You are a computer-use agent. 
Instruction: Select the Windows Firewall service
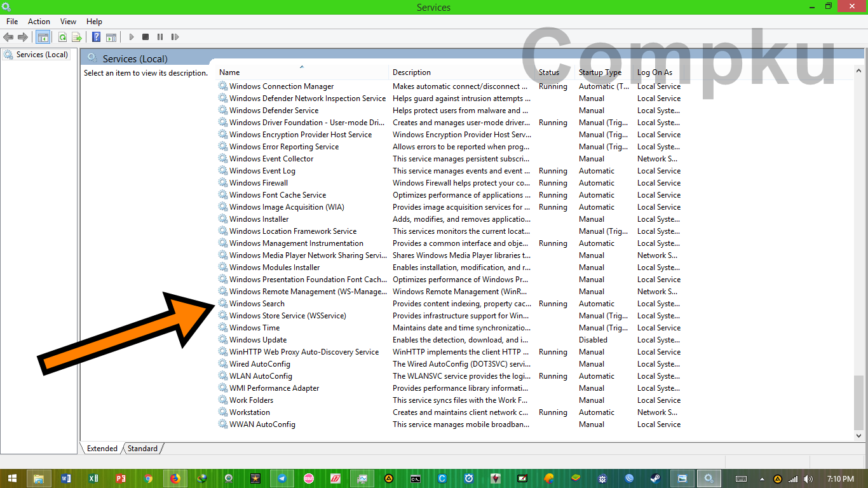[x=259, y=183]
